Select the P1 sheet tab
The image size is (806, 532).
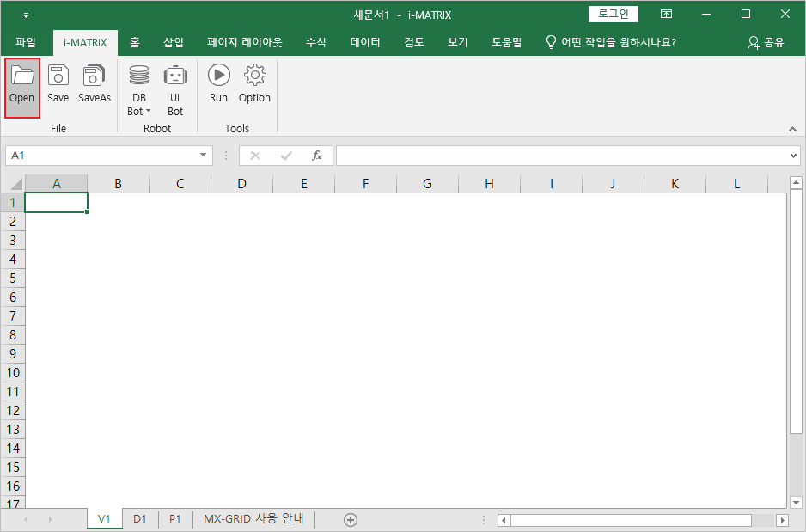coord(174,518)
